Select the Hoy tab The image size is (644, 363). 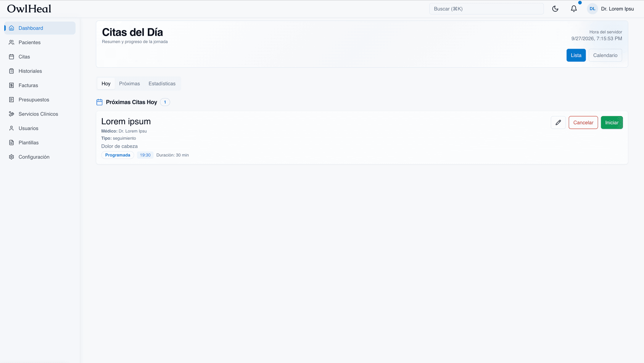106,84
